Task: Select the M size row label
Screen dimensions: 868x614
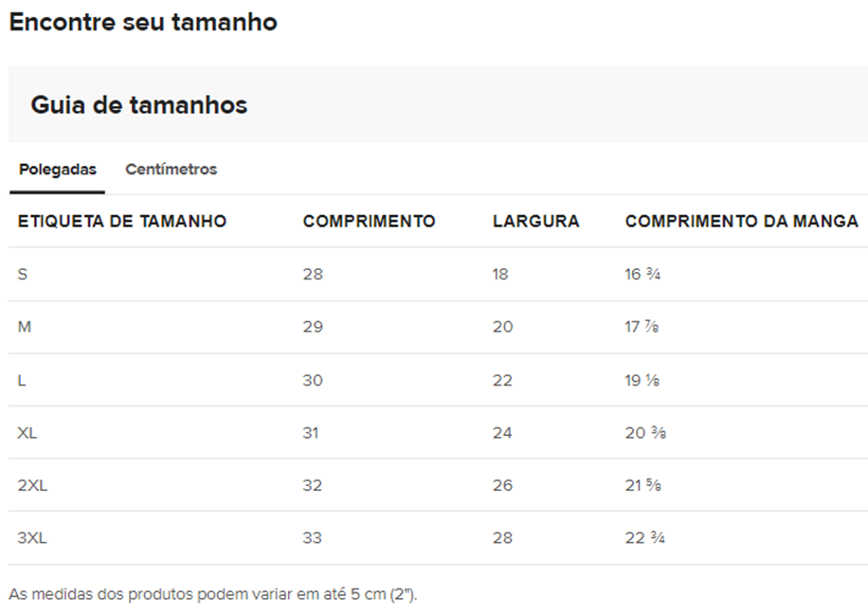Action: coord(25,327)
